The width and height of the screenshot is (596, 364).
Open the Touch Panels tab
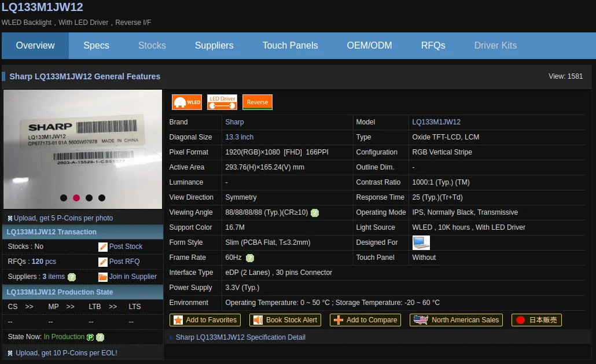(290, 46)
